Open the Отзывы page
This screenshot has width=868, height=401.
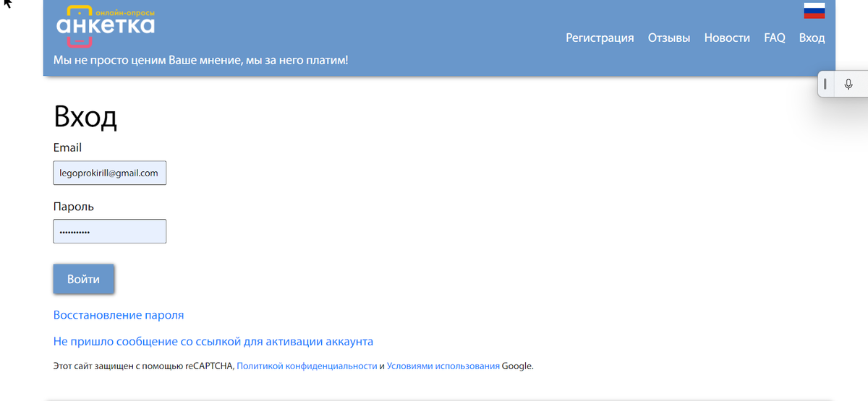[669, 38]
